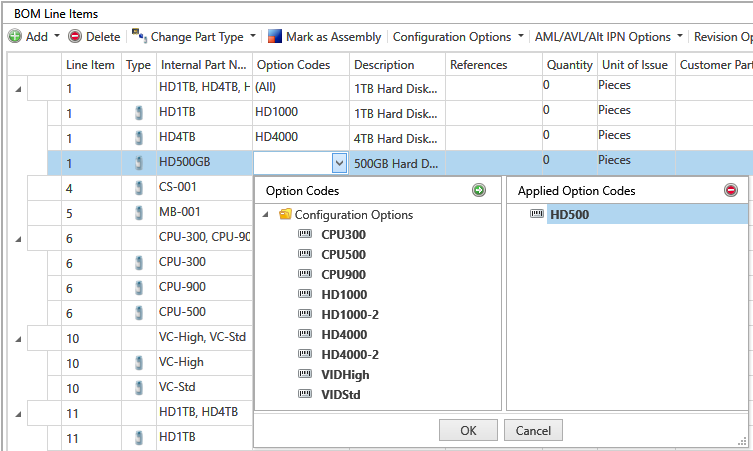This screenshot has height=451, width=753.
Task: Click red remove icon for applied codes
Action: click(731, 190)
